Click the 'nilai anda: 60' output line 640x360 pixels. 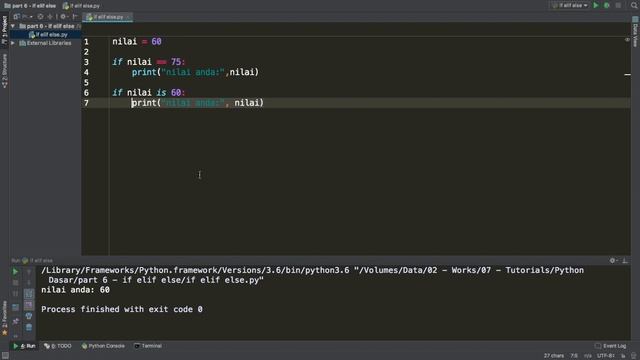point(75,290)
